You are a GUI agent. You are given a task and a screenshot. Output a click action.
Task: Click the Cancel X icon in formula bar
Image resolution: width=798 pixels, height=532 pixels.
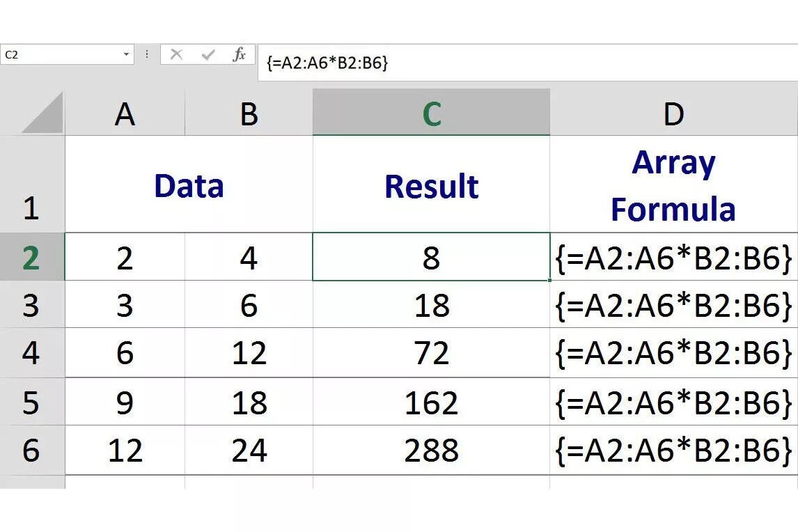(176, 55)
